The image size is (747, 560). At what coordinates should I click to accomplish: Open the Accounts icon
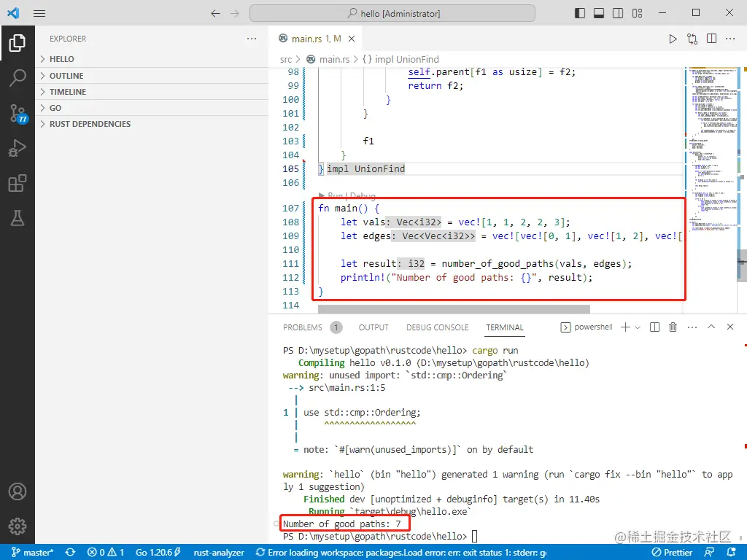18,491
